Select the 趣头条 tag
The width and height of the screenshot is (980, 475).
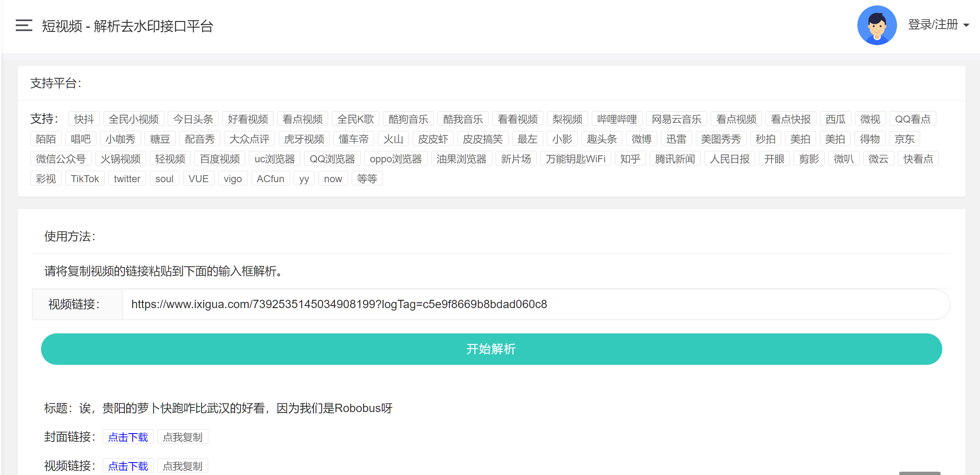tap(602, 139)
